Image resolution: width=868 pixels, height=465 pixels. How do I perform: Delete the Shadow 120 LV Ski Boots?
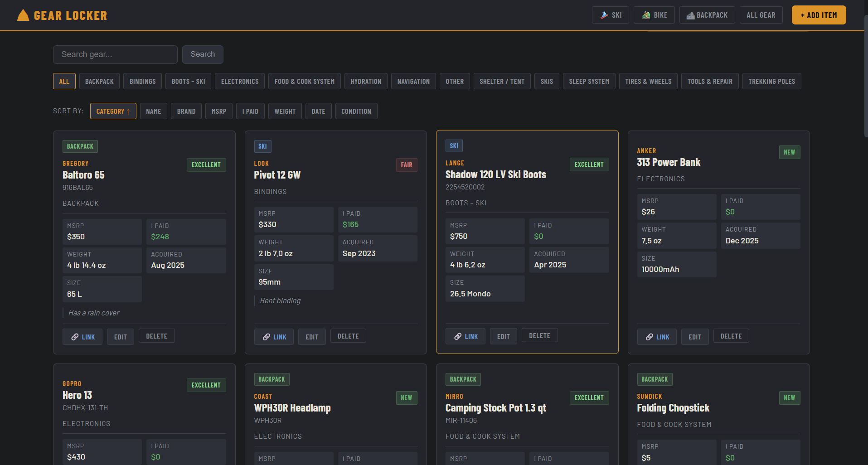[x=540, y=335]
